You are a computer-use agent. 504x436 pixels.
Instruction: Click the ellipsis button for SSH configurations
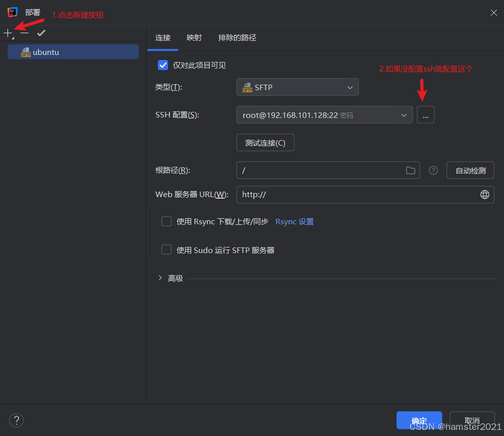pyautogui.click(x=426, y=115)
